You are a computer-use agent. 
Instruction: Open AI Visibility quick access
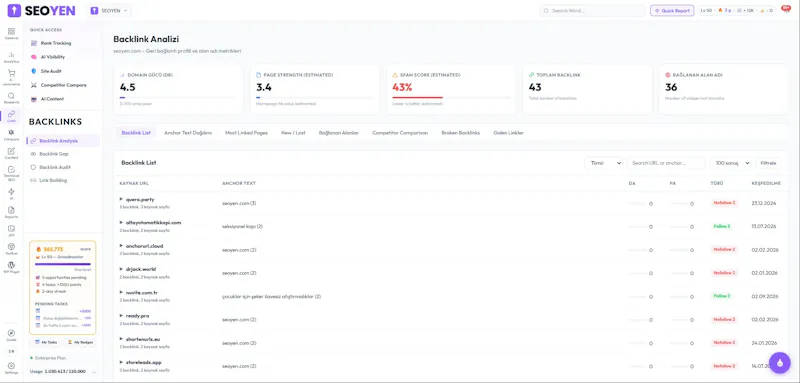pyautogui.click(x=53, y=57)
